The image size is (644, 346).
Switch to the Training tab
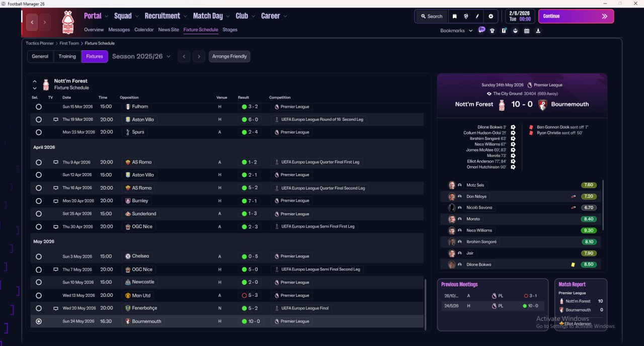point(67,56)
